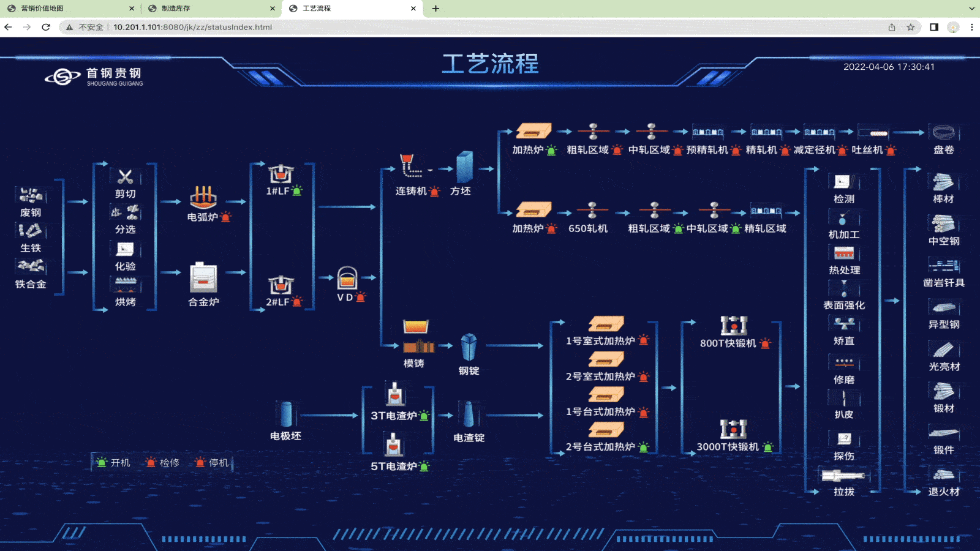The width and height of the screenshot is (980, 551).
Task: Toggle the browser side panel
Action: point(934,27)
